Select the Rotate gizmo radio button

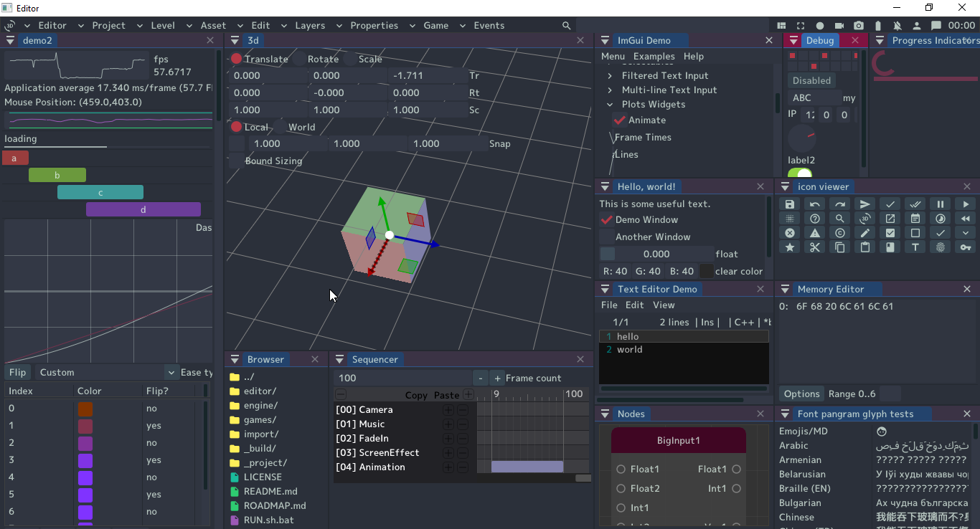299,59
